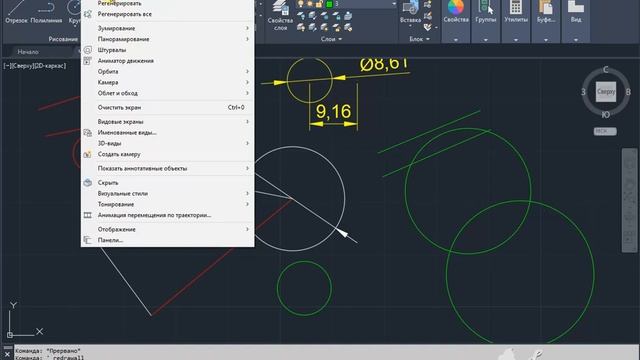Click ViewCube В east direction
Screen dimensions: 640x360
(x=628, y=92)
